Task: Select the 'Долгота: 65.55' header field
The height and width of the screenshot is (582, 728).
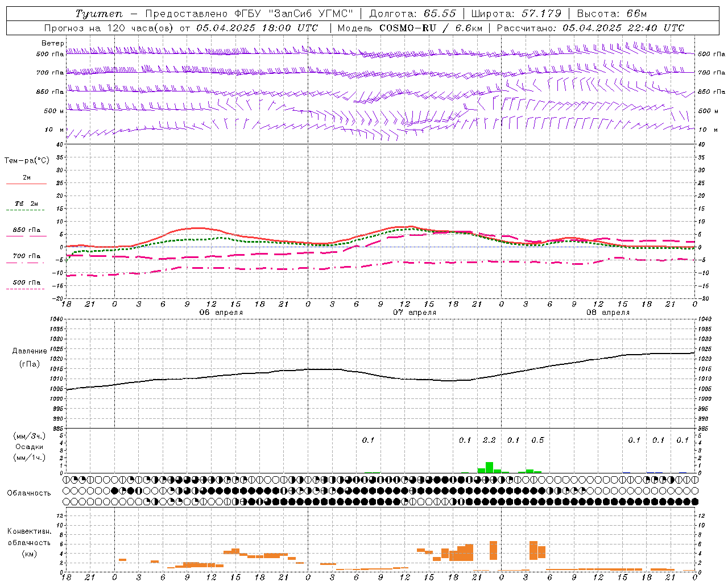Action: point(412,14)
